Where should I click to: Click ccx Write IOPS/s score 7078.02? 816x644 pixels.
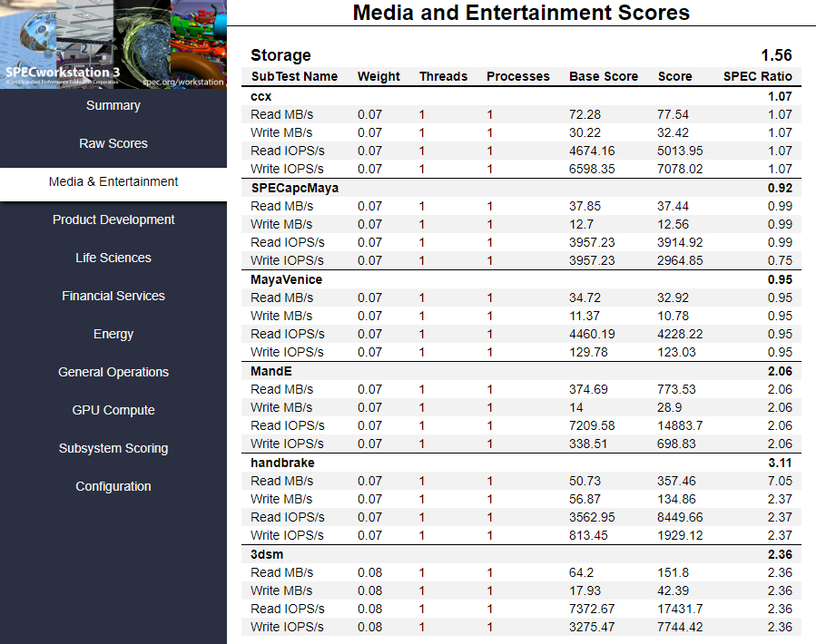680,169
